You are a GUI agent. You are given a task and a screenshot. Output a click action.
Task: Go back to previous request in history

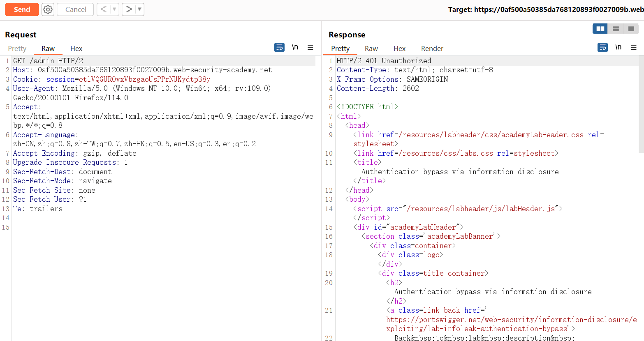pos(104,9)
